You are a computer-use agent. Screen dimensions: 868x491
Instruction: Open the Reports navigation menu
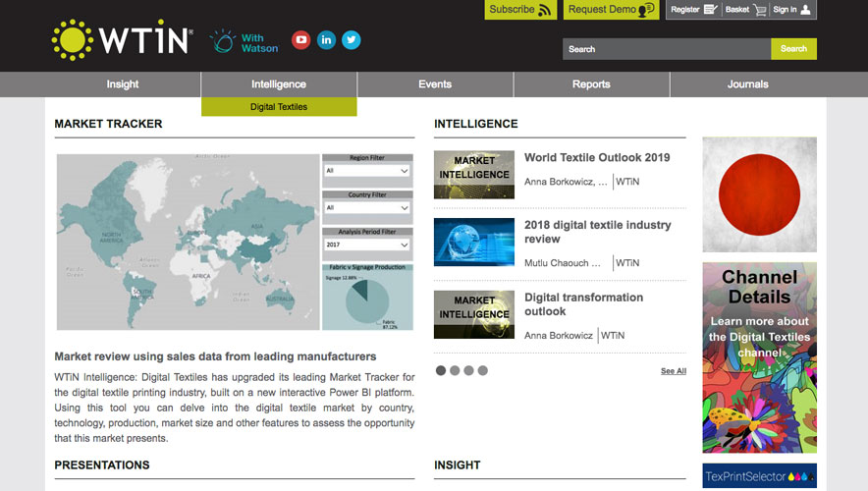click(591, 84)
